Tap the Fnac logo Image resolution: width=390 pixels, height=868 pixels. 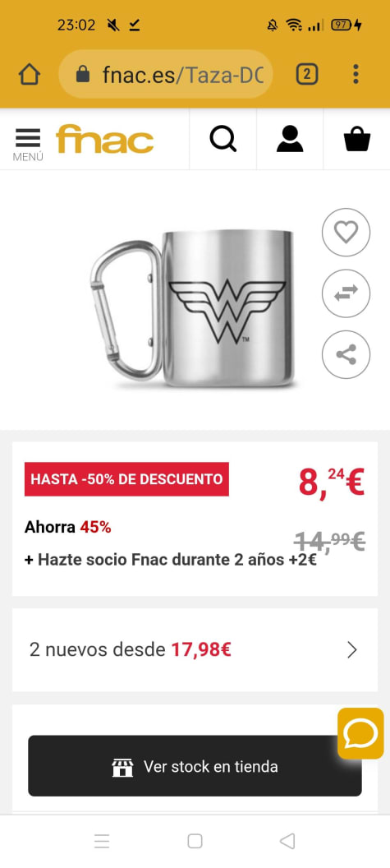click(x=104, y=140)
